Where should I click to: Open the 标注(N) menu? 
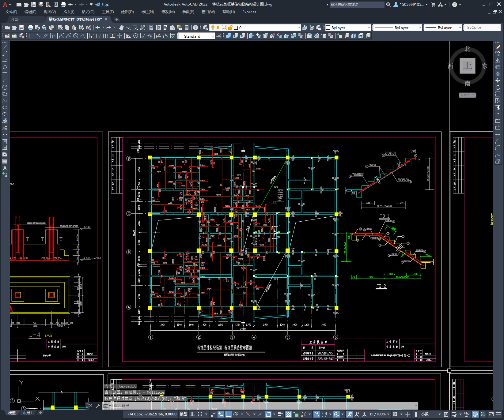tap(147, 12)
